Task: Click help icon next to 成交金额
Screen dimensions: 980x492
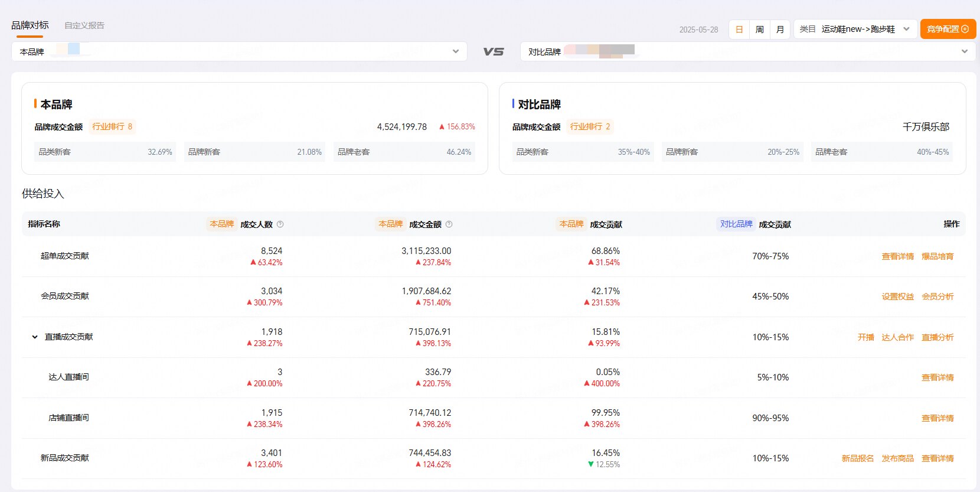Action: tap(449, 224)
